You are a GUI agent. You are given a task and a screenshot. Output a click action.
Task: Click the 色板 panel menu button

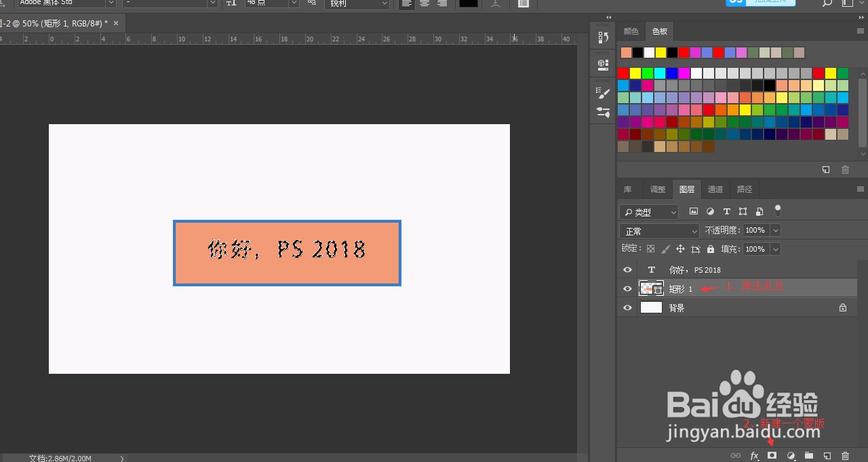click(860, 31)
